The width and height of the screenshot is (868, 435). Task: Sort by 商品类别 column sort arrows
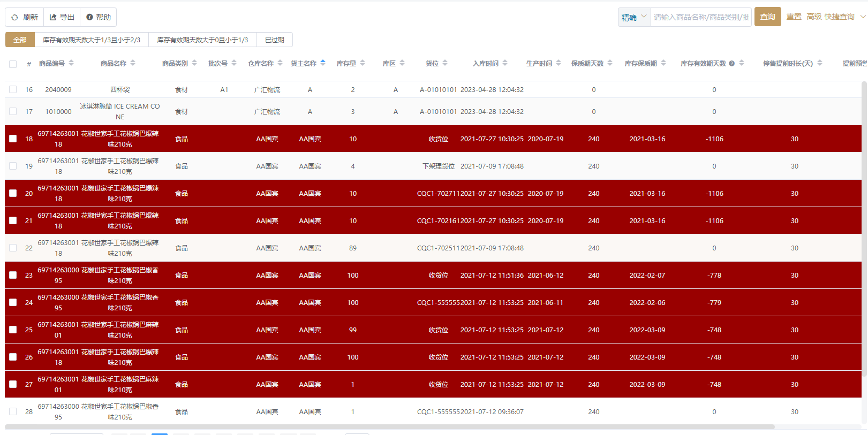[194, 63]
